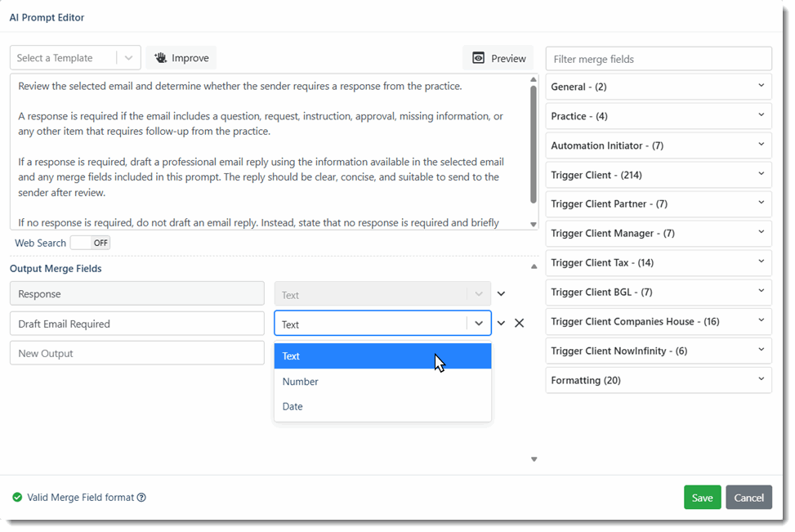Click the Improve hand icon
The height and width of the screenshot is (532, 795).
pyautogui.click(x=161, y=58)
